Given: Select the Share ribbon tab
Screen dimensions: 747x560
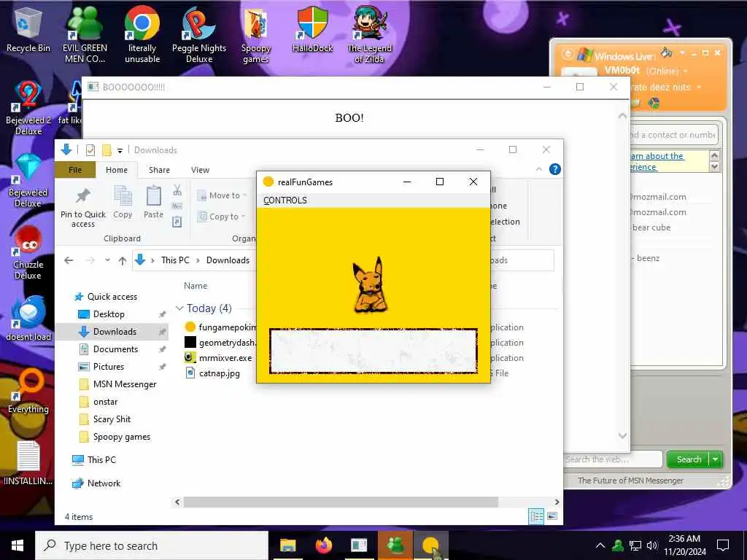Looking at the screenshot, I should (159, 170).
